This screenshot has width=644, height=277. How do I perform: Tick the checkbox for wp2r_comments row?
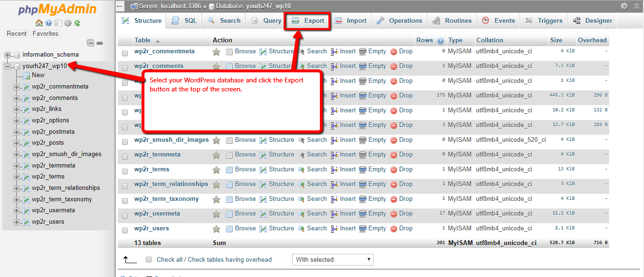[125, 68]
